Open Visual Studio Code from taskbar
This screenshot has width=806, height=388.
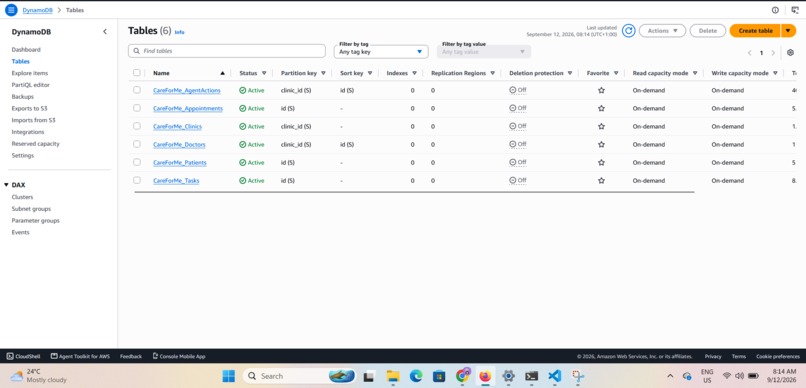tap(555, 376)
